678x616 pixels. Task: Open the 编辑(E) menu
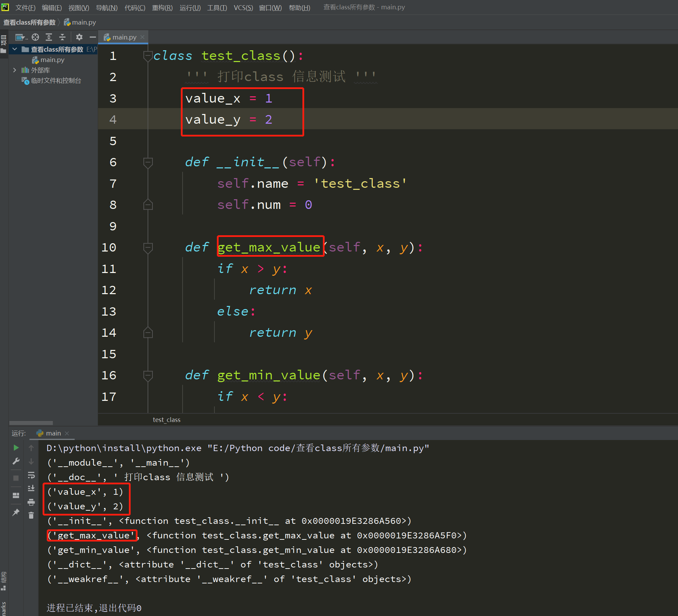point(52,8)
